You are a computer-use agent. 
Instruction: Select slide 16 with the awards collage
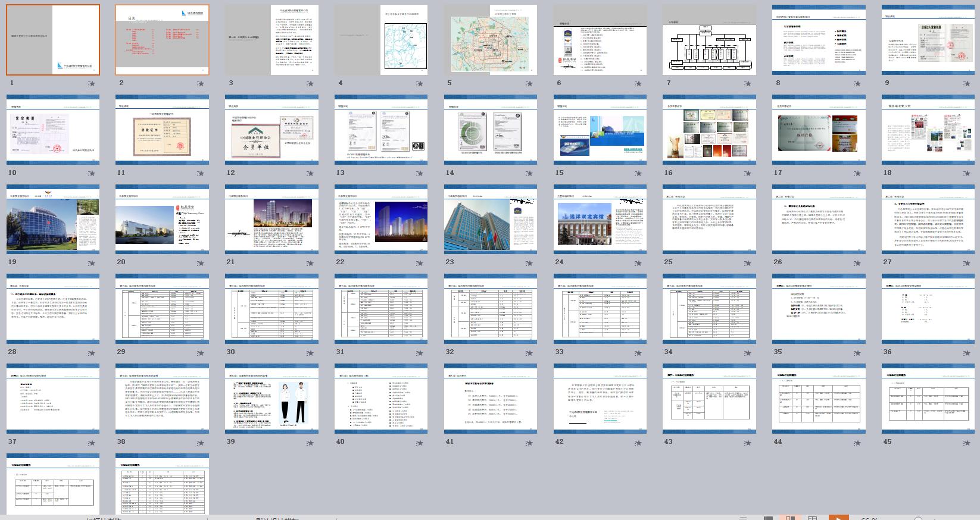point(710,130)
